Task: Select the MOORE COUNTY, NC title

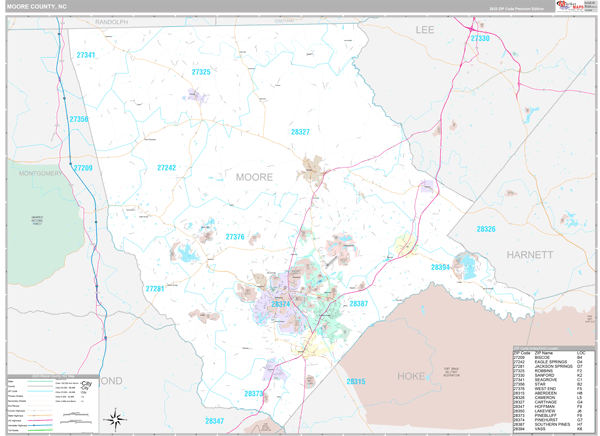Action: coord(37,6)
